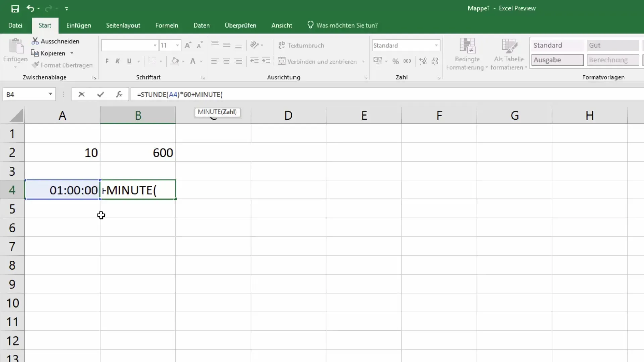Apply bold formatting with the F icon
The image size is (644, 362).
tap(107, 61)
